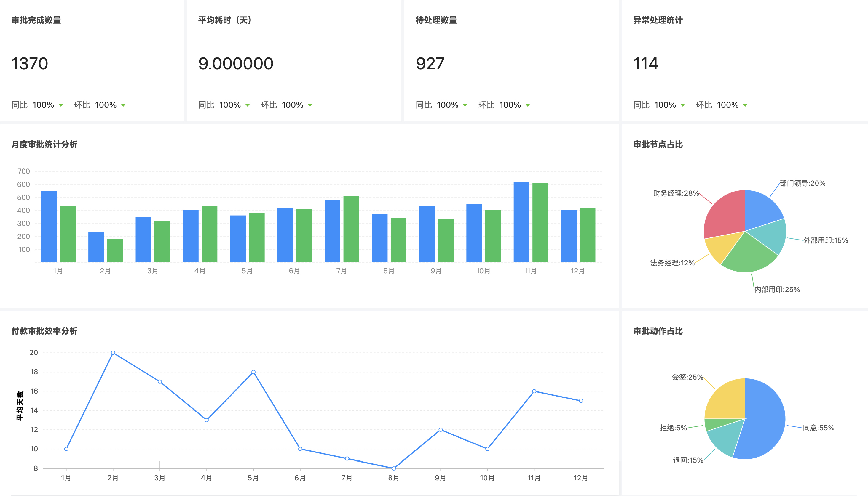Image resolution: width=868 pixels, height=496 pixels.
Task: Click green down arrow beside 待处理数量 同比
Action: click(x=465, y=105)
